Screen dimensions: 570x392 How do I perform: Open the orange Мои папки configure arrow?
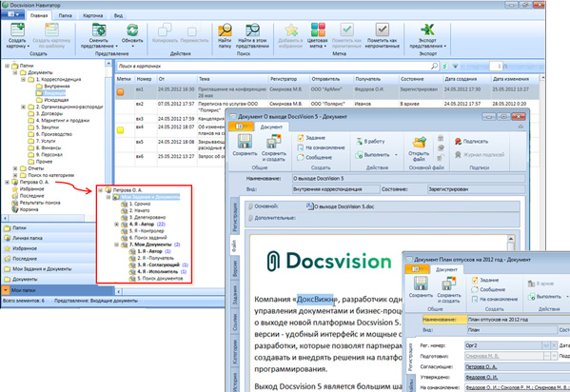(6, 290)
